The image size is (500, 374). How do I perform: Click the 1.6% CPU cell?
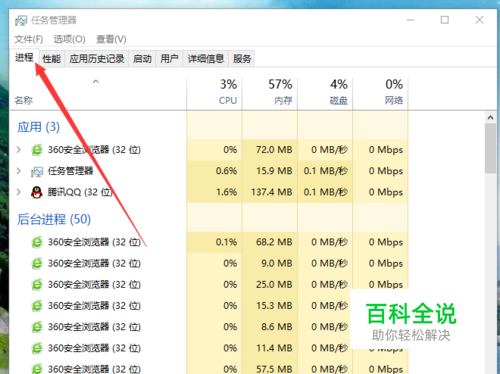[x=214, y=192]
